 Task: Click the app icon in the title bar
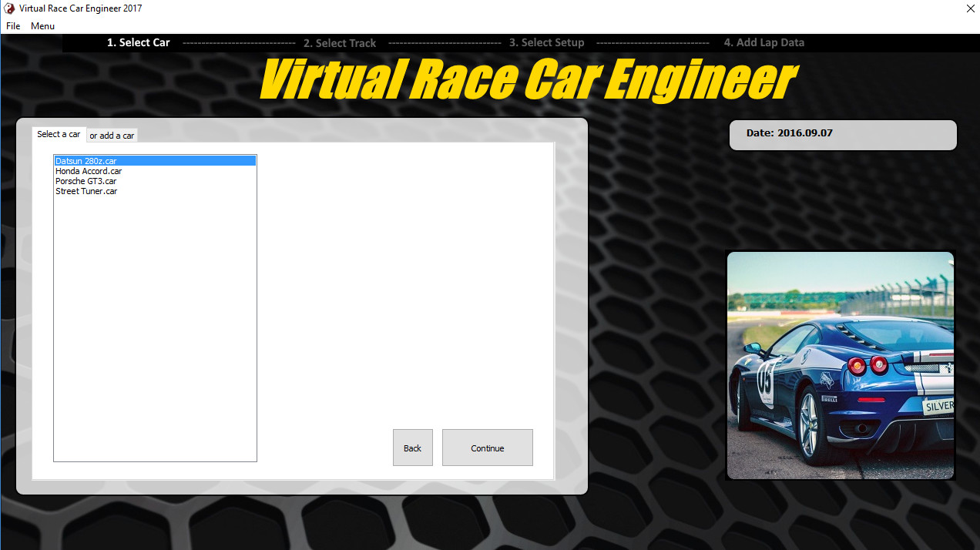click(x=9, y=8)
